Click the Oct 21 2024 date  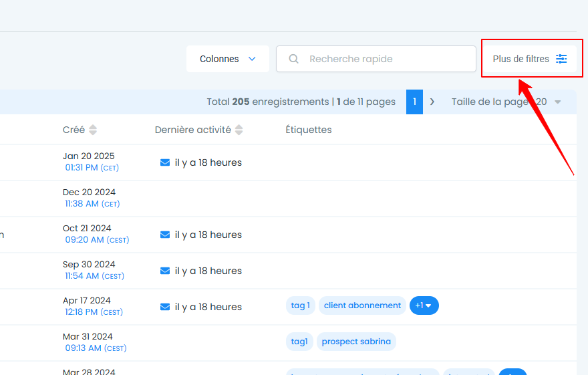(x=87, y=228)
